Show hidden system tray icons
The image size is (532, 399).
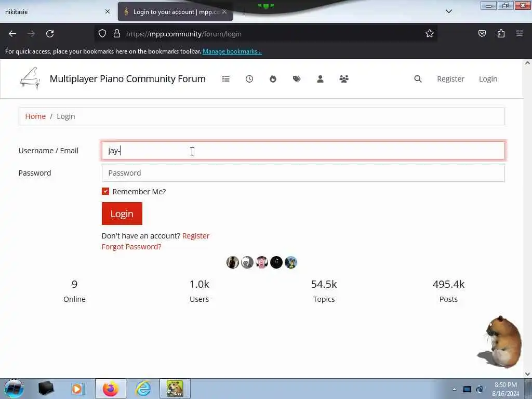point(454,389)
